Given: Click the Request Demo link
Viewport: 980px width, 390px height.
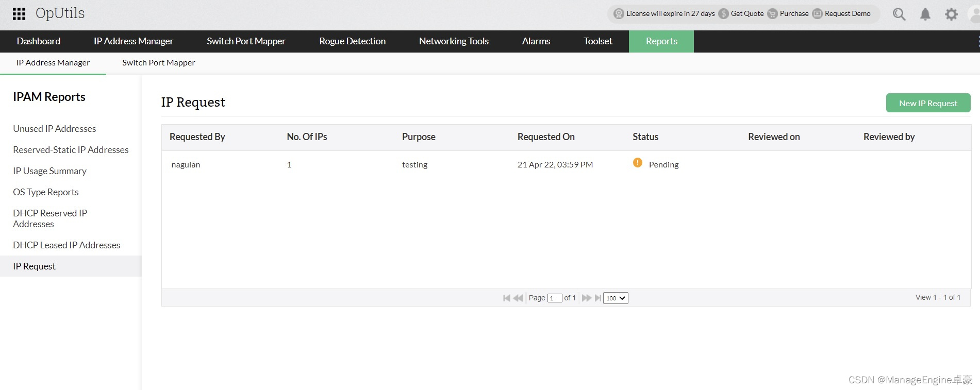Looking at the screenshot, I should click(848, 14).
